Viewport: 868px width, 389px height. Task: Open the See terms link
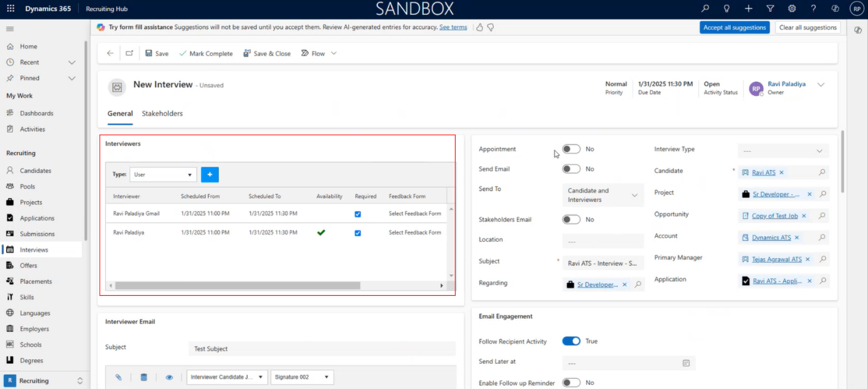pyautogui.click(x=453, y=27)
